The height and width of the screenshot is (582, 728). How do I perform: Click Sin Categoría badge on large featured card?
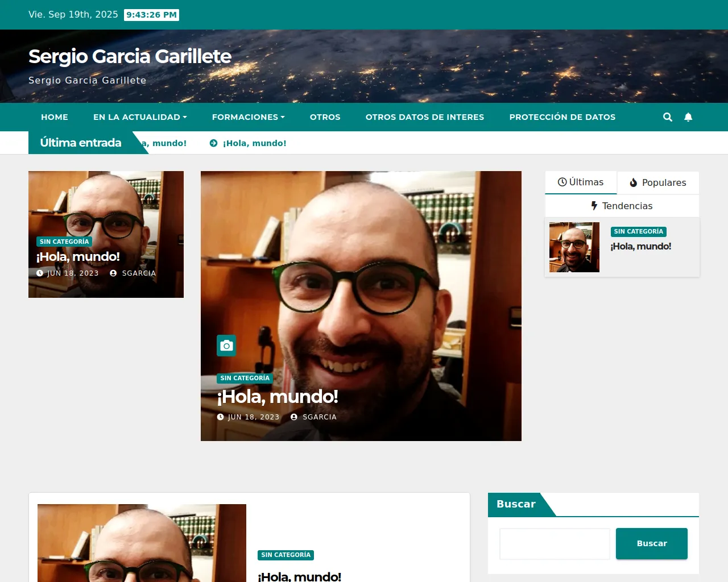(245, 378)
